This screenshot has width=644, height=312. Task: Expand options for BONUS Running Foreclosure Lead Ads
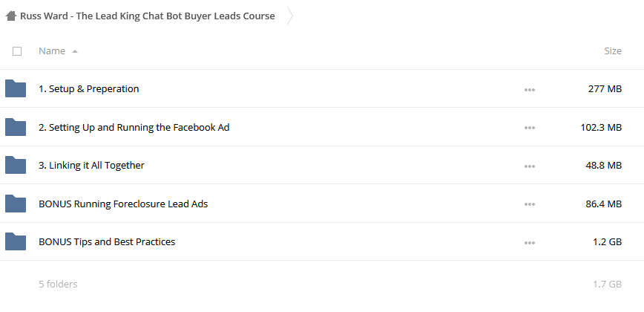pyautogui.click(x=530, y=204)
